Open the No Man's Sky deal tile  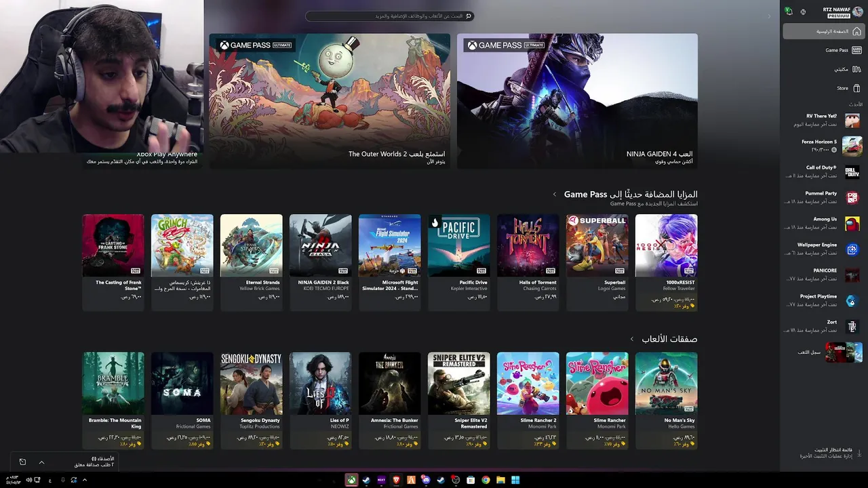[x=666, y=400]
